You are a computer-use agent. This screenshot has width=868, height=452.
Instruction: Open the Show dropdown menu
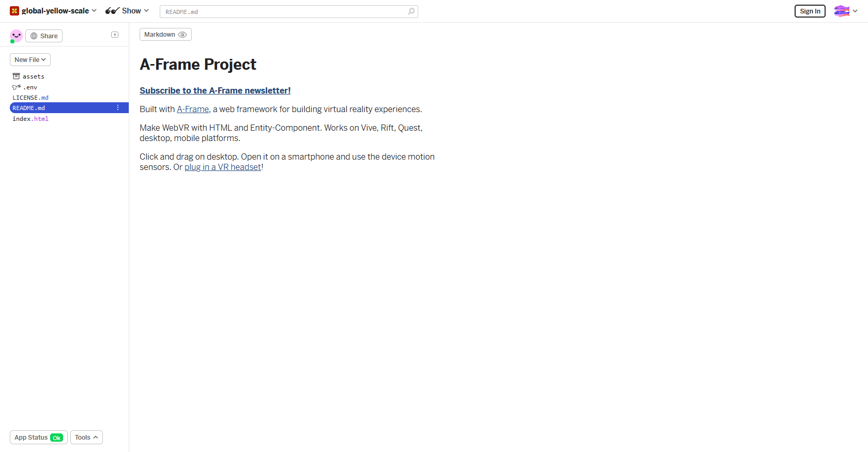(x=127, y=11)
